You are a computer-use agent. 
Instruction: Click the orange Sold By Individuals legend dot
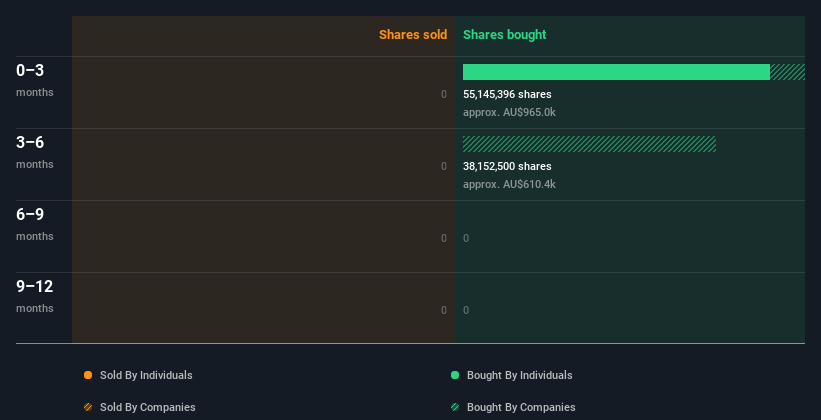[88, 375]
